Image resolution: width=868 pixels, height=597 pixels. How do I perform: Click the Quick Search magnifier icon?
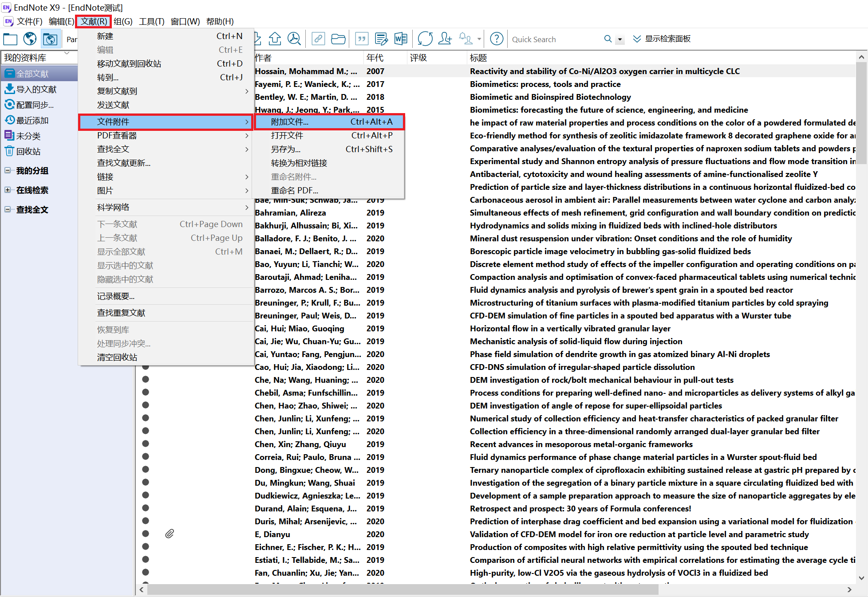tap(608, 39)
